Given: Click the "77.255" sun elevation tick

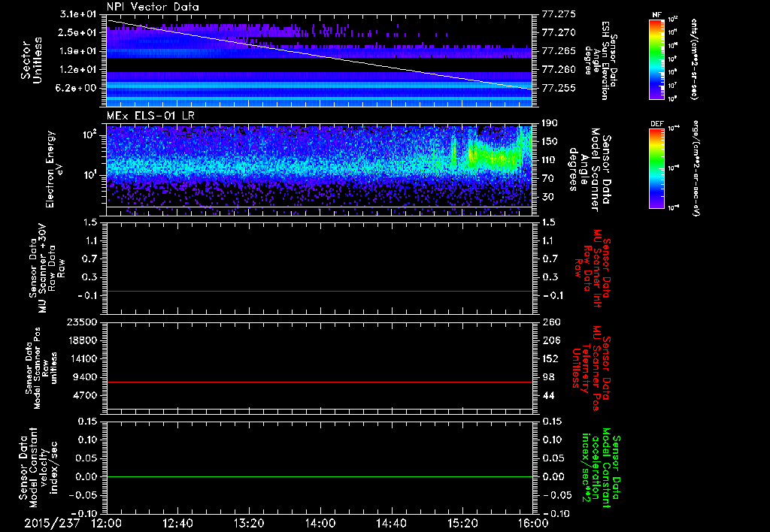Looking at the screenshot, I should point(559,89).
